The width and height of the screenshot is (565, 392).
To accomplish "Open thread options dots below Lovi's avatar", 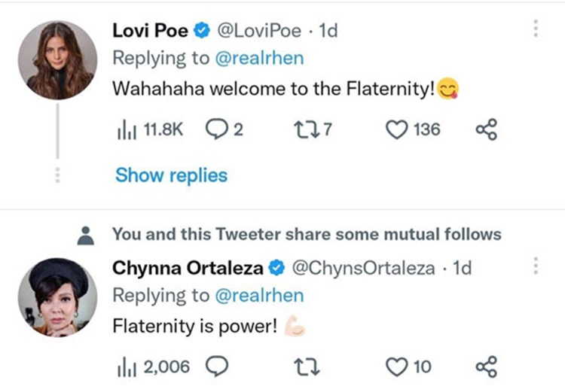I will coord(57,175).
